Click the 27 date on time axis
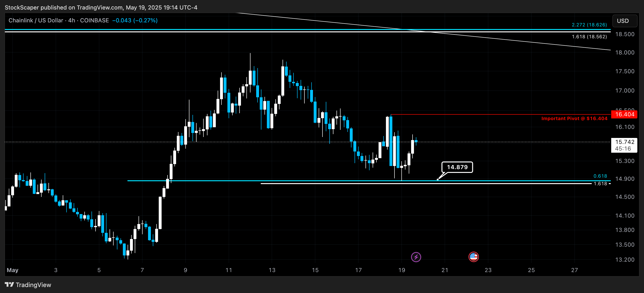Viewport: 644px width, 293px height. pos(575,270)
